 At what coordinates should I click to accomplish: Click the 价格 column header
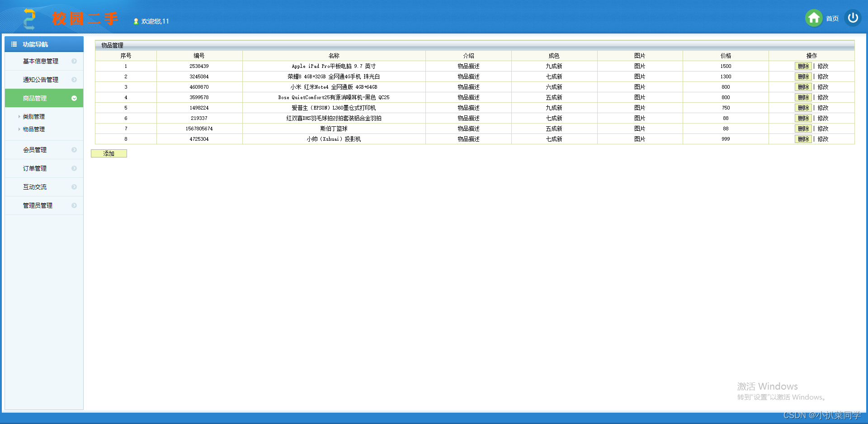726,56
